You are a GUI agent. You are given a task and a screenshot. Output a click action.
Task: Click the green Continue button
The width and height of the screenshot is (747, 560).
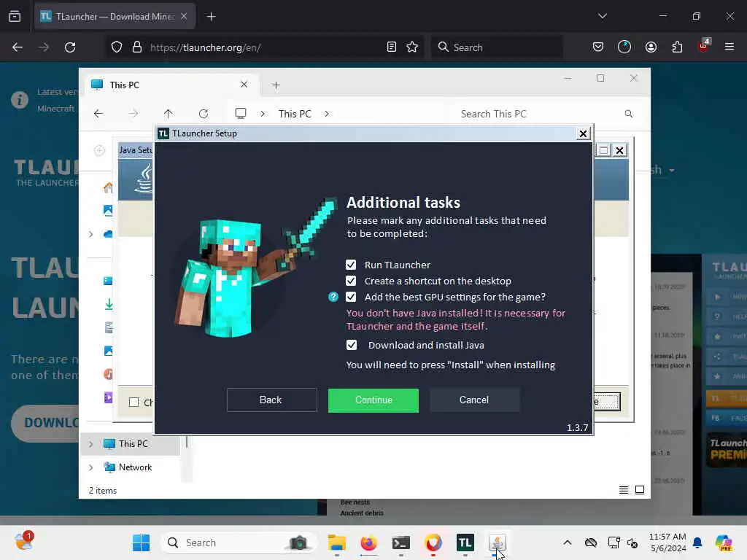tap(373, 400)
